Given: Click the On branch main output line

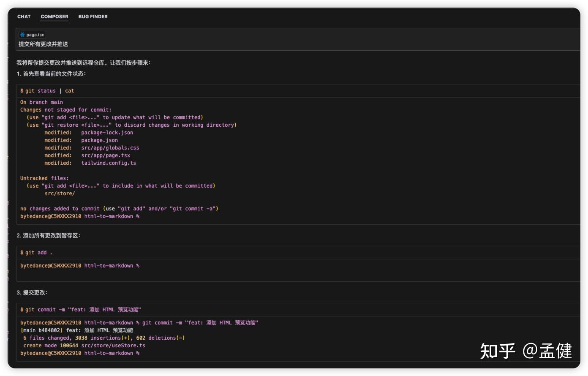Looking at the screenshot, I should (41, 102).
